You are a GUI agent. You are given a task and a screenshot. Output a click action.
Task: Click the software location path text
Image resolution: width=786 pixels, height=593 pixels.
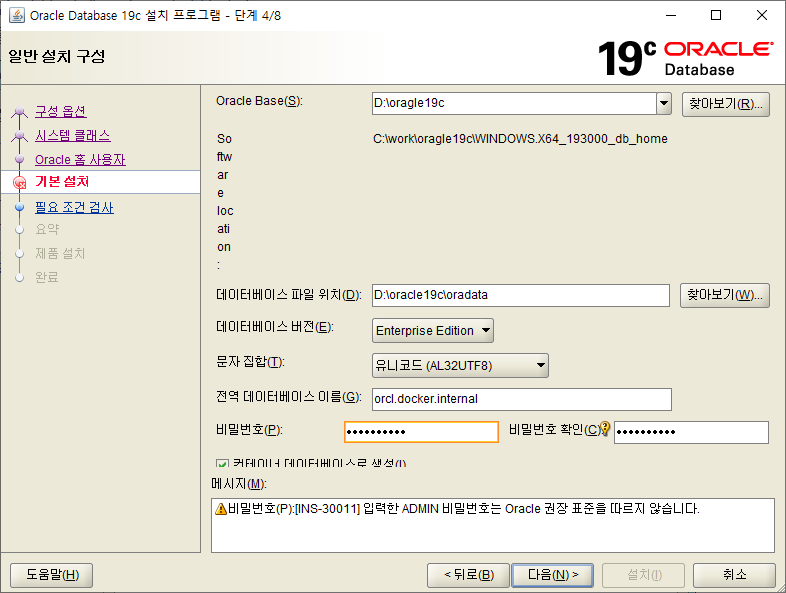click(x=520, y=139)
